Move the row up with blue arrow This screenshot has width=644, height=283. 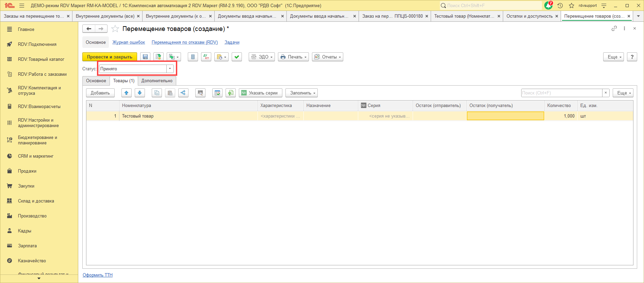(127, 93)
